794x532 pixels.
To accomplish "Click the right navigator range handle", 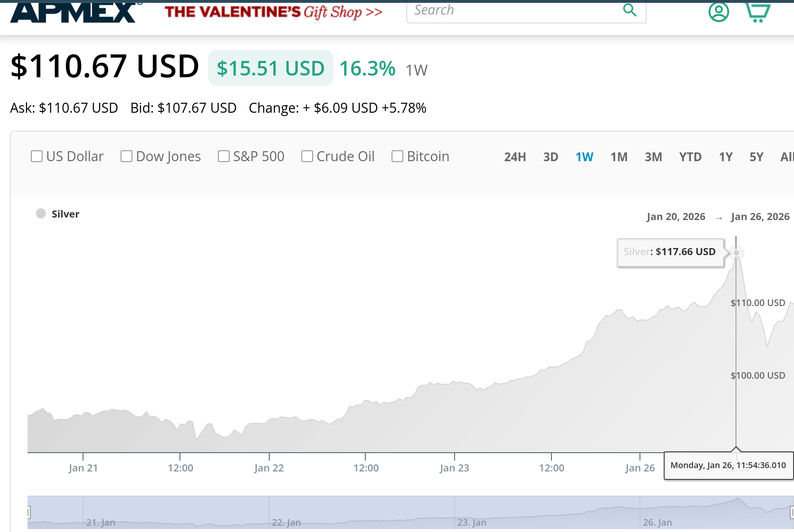I will [792, 512].
